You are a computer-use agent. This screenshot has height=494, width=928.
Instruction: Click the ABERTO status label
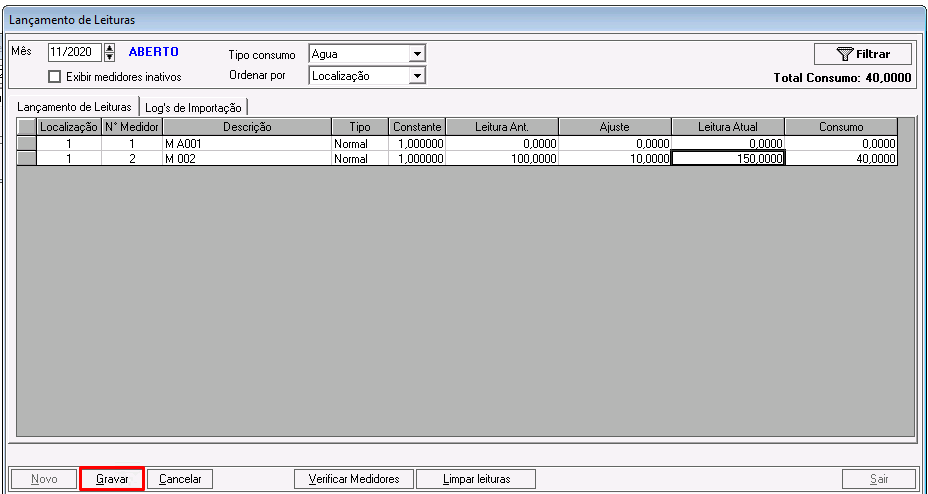[x=153, y=52]
